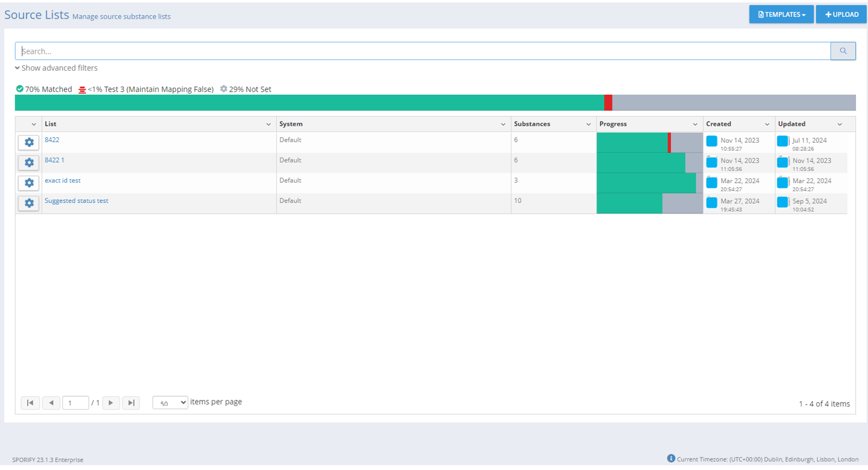Open the gear settings for exact id test
The width and height of the screenshot is (868, 470).
[x=28, y=183]
